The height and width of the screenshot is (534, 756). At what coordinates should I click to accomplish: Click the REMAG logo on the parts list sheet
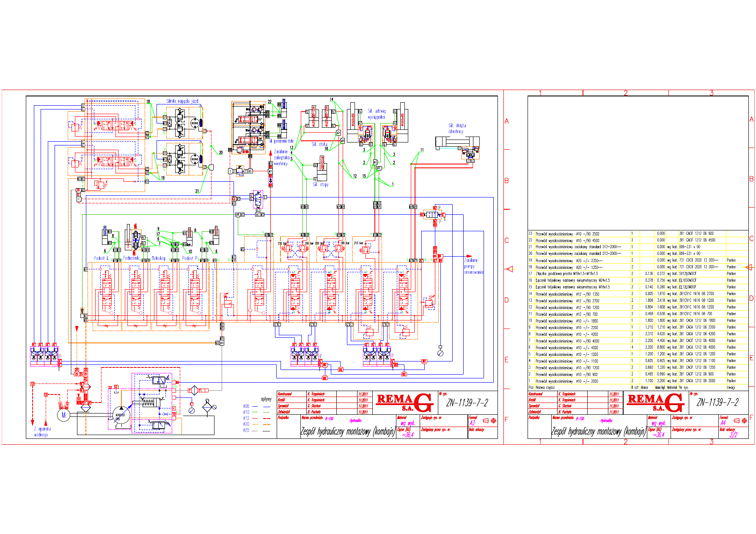(655, 403)
